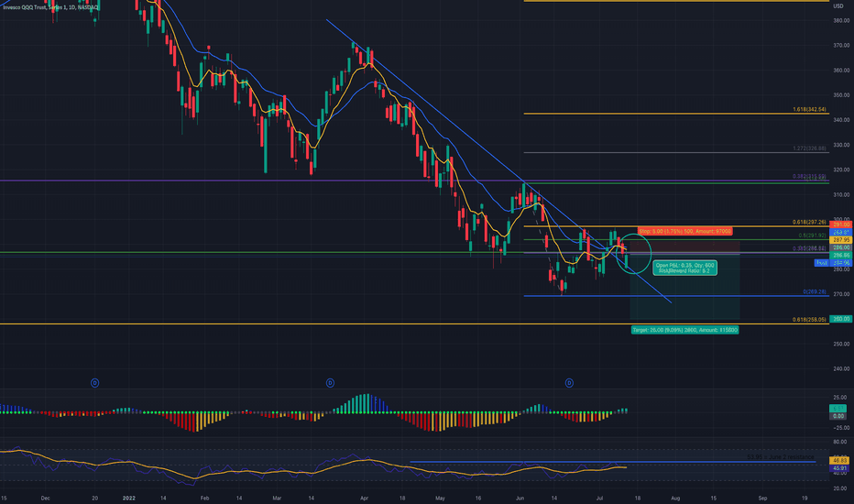This screenshot has height=504, width=854.
Task: Select the 0.618(258.05) Fibonacci level label
Action: point(809,320)
